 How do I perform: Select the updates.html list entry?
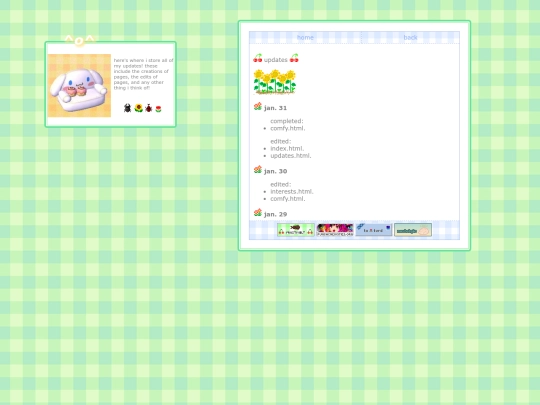point(291,156)
